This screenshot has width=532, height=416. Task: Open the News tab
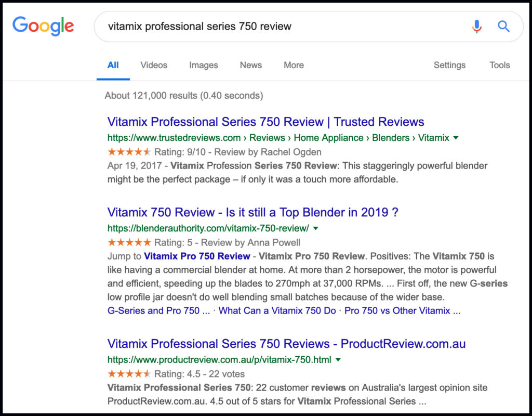coord(251,65)
